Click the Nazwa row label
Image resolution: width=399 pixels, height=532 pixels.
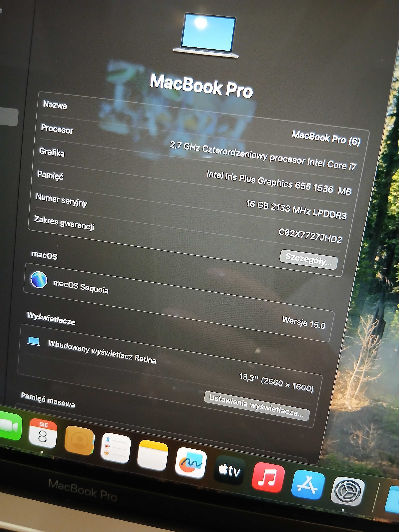tap(55, 105)
